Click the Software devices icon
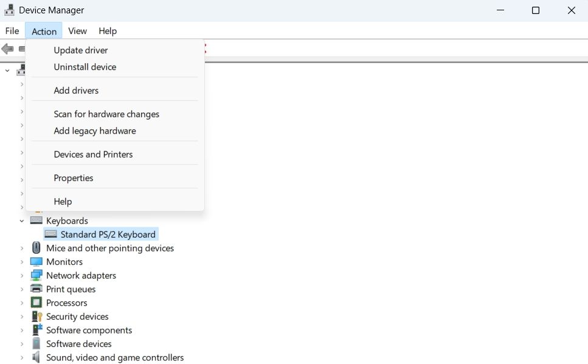588x364 pixels. pyautogui.click(x=36, y=343)
